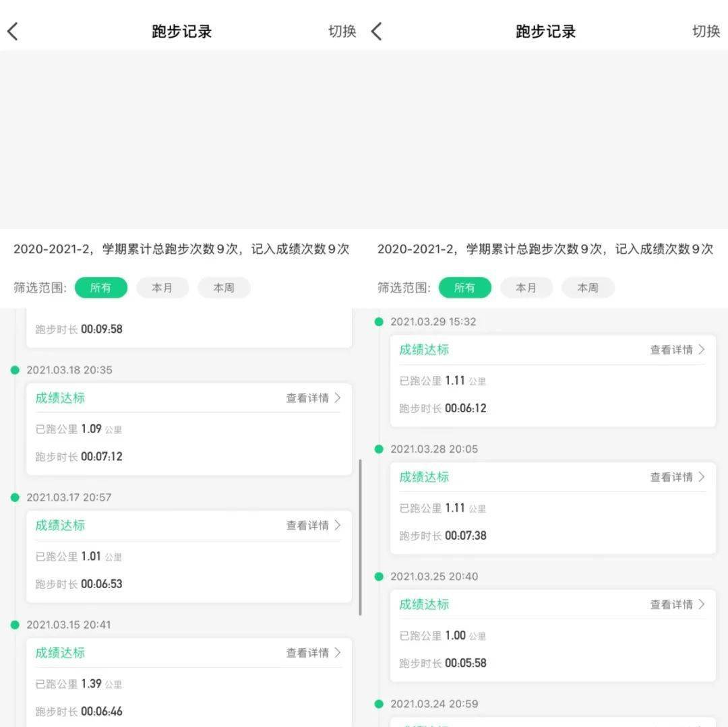The height and width of the screenshot is (727, 728).
Task: Open 查看详情 for the 2021.03.25 run
Action: (x=677, y=604)
